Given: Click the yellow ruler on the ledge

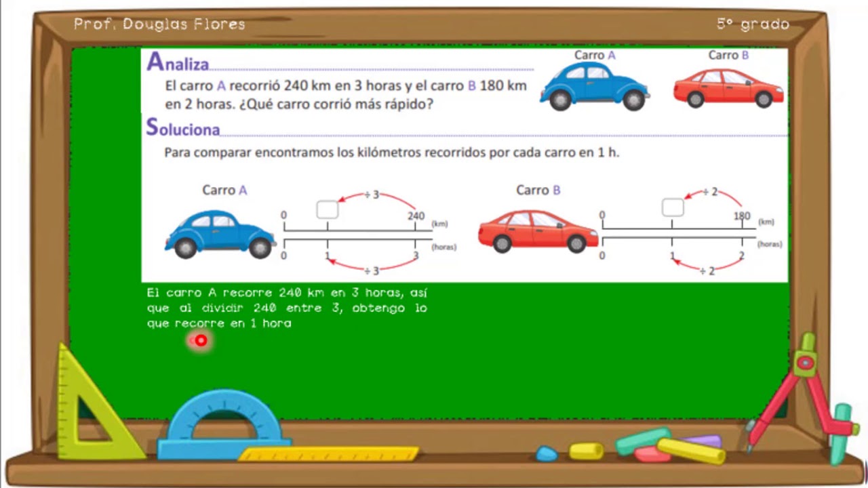Looking at the screenshot, I should 328,454.
